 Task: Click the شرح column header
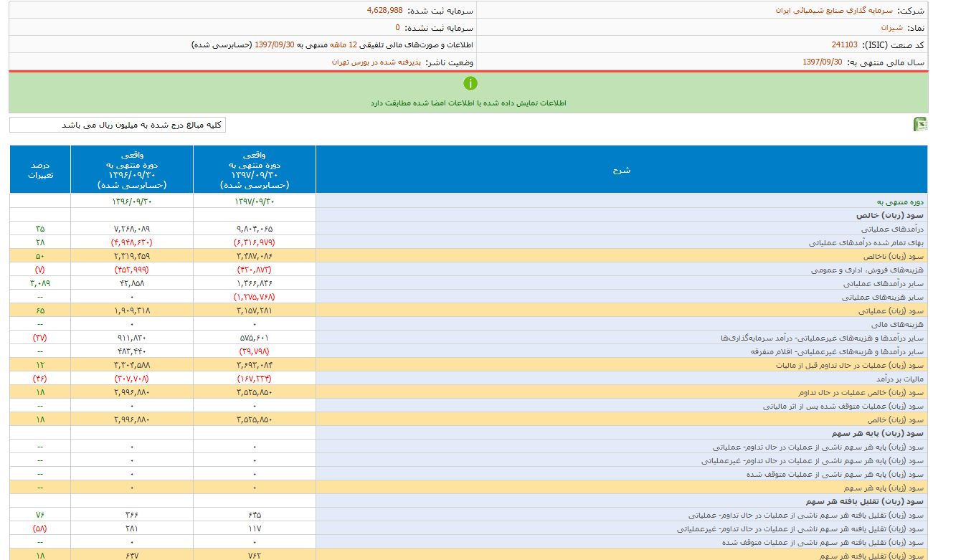621,170
